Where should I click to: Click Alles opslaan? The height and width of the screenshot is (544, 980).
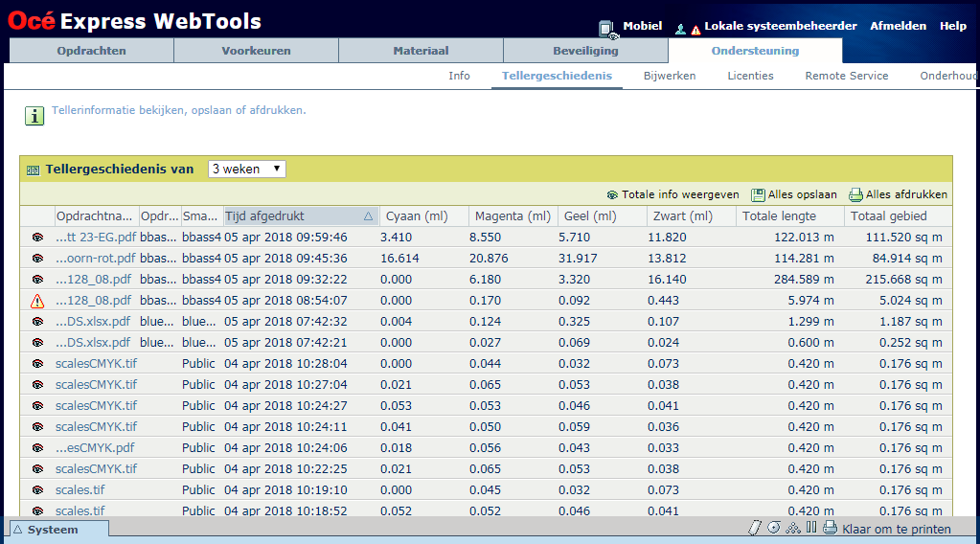pyautogui.click(x=794, y=194)
